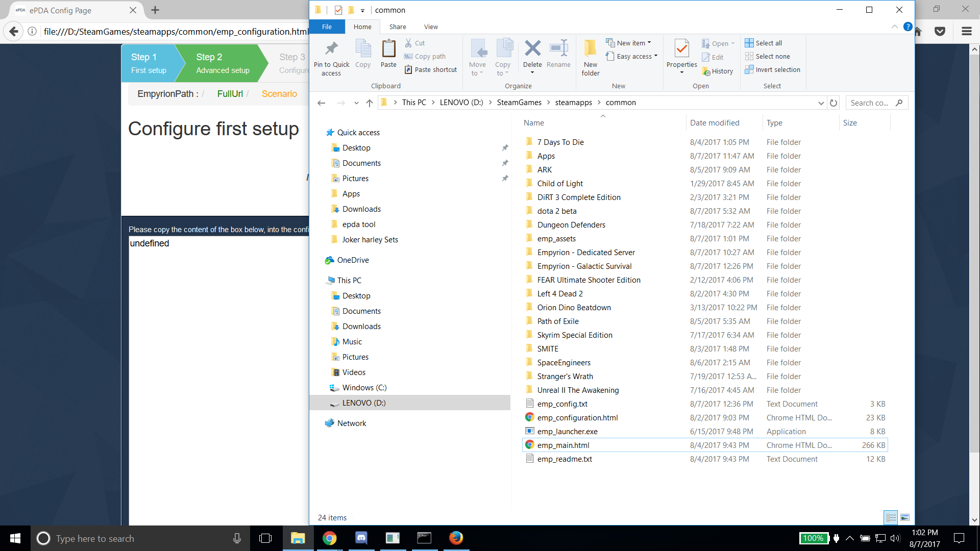This screenshot has height=551, width=980.
Task: Open the New item dropdown
Action: click(x=628, y=43)
